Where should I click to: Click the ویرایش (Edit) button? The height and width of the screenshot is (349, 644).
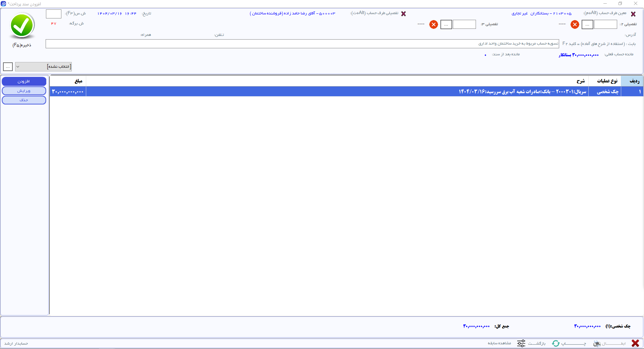[24, 91]
